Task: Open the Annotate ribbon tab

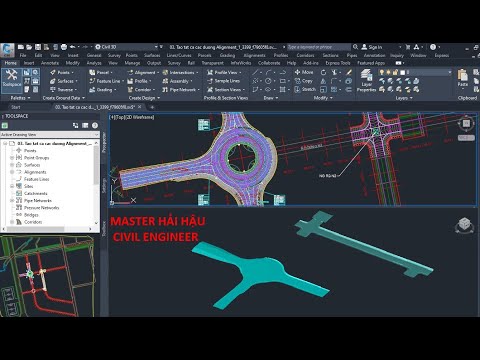Action: pos(50,63)
